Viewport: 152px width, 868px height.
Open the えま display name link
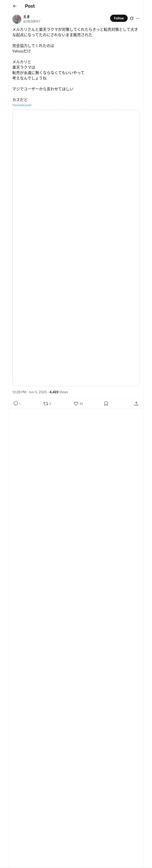pos(26,16)
